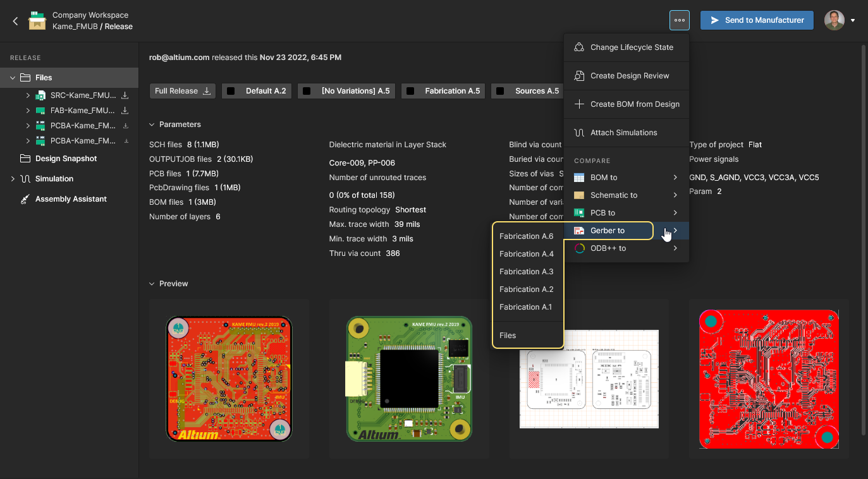Open the red Gerber copper preview
Viewport: 868px width, 479px height.
(x=769, y=379)
